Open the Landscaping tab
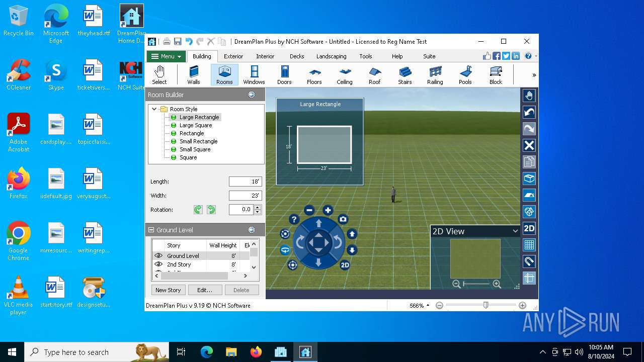 (x=331, y=56)
